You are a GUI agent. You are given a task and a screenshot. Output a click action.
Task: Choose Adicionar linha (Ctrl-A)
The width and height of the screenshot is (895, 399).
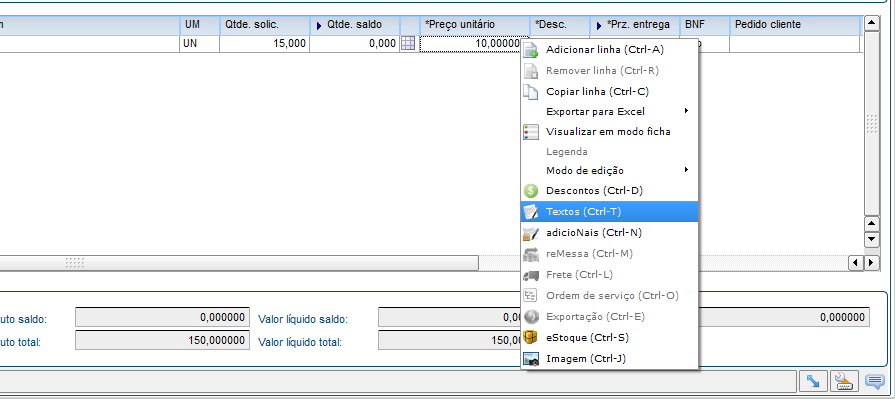[x=610, y=50]
